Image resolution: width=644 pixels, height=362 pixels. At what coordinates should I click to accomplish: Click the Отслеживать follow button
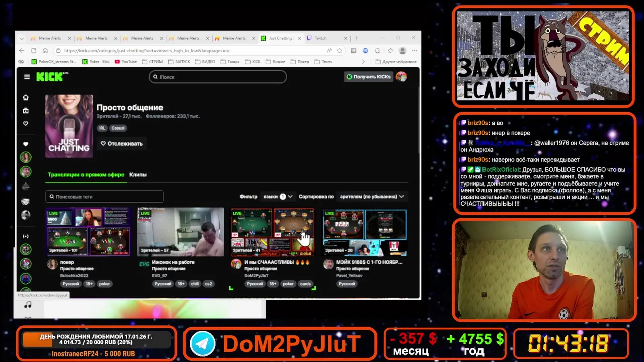coord(121,143)
